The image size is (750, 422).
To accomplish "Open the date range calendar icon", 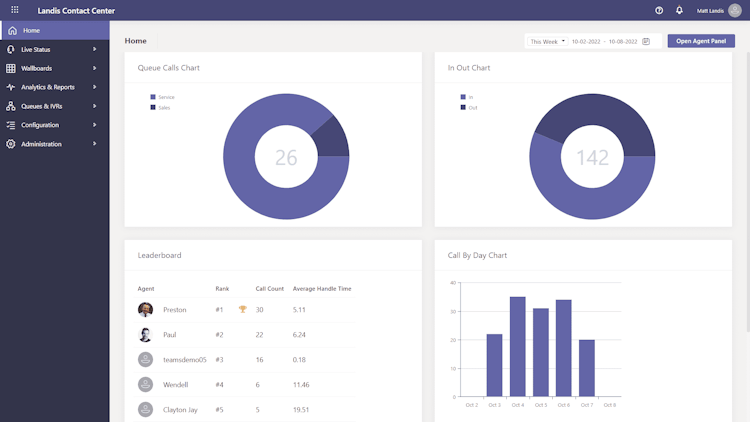I will click(646, 42).
